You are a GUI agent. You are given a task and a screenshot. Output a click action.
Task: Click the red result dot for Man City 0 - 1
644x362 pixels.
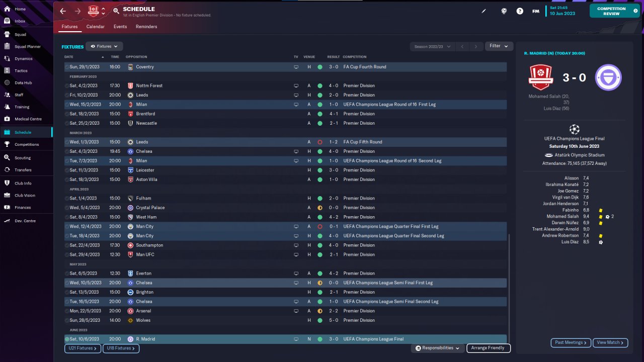(x=319, y=227)
